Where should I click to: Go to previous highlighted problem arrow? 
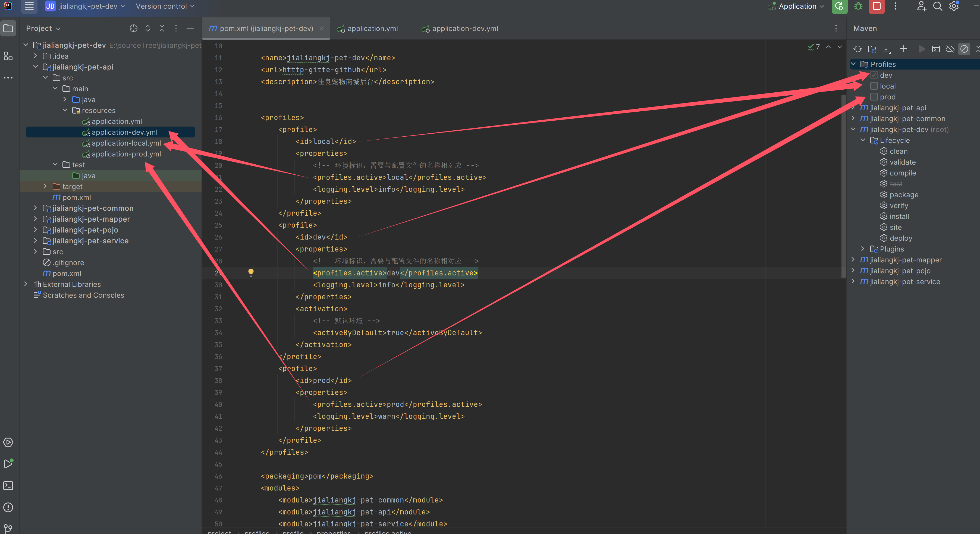pyautogui.click(x=828, y=47)
